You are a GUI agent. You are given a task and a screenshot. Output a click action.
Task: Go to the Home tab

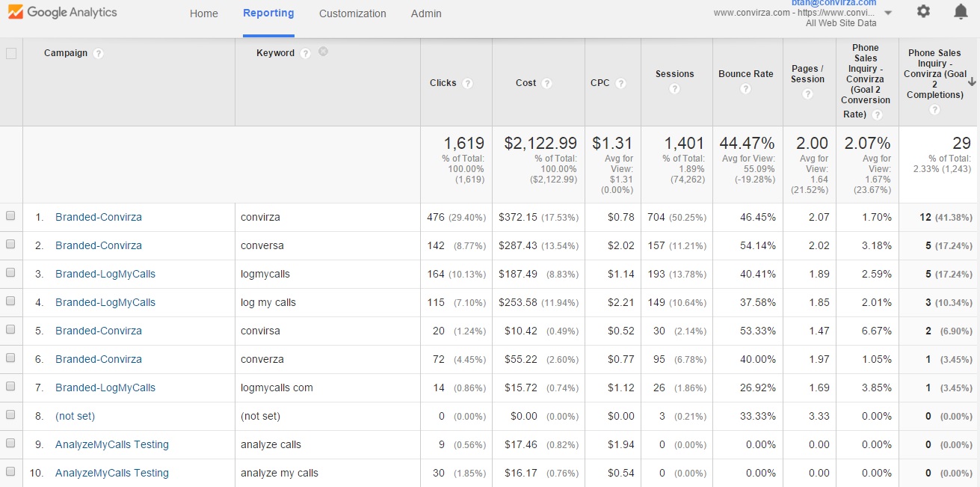coord(204,13)
